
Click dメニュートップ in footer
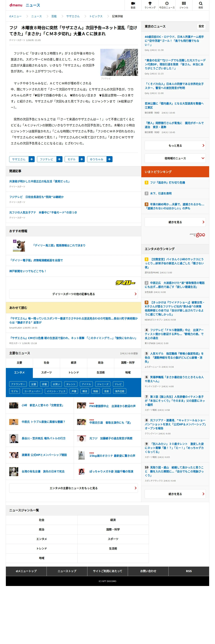(26, 571)
